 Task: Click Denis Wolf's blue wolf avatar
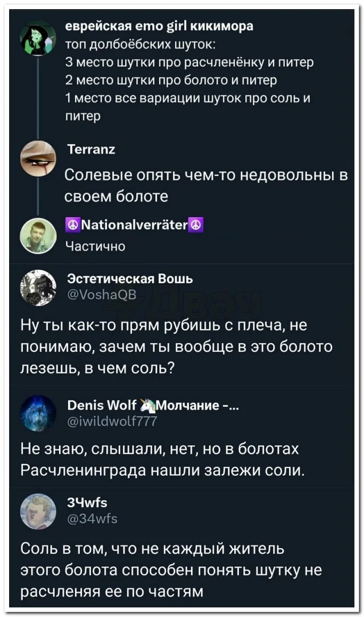[x=38, y=413]
